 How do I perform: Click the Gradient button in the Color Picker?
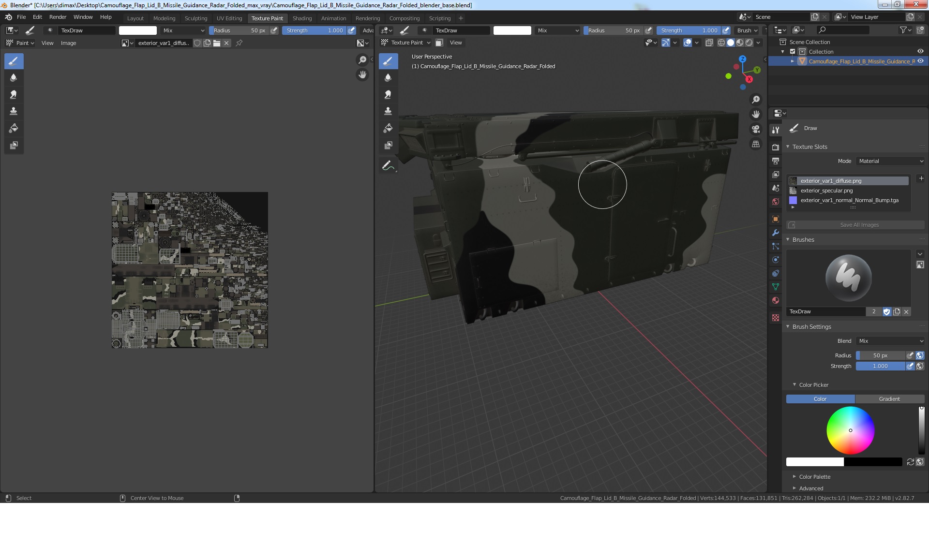coord(889,399)
